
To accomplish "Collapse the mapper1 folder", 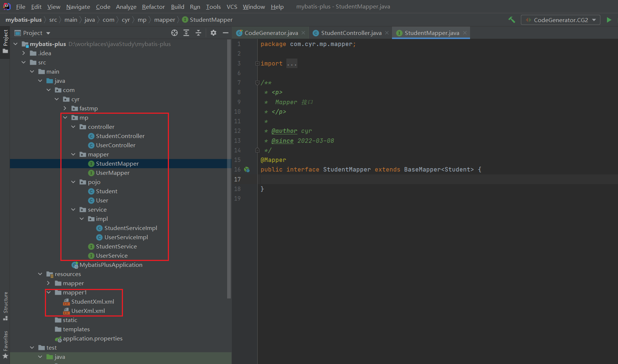I will click(49, 292).
